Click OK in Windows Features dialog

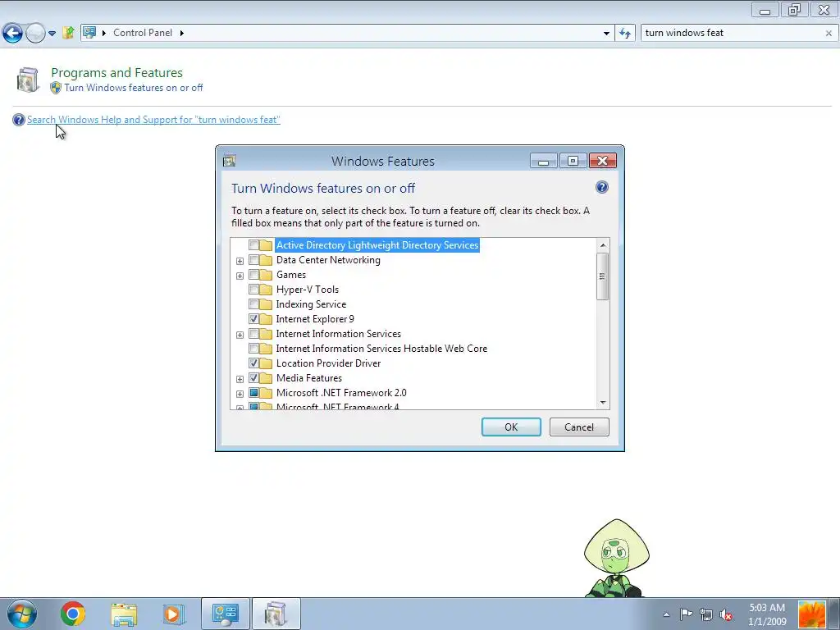(x=511, y=427)
